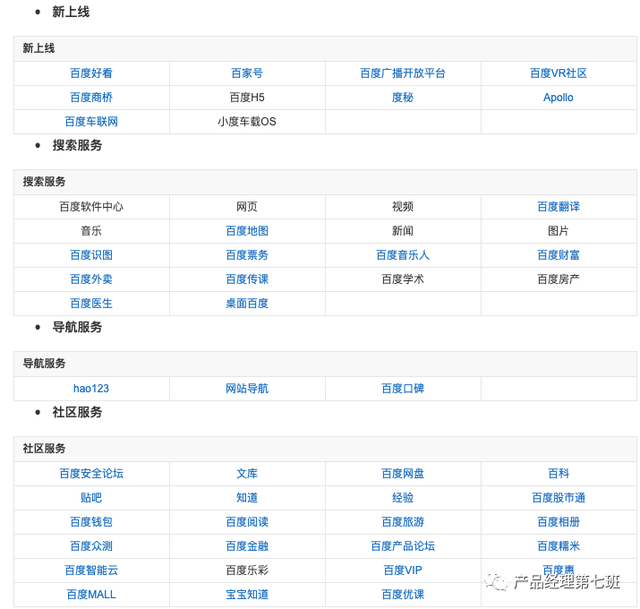Open the 百度翻译 link
The image size is (640, 609).
tap(558, 207)
